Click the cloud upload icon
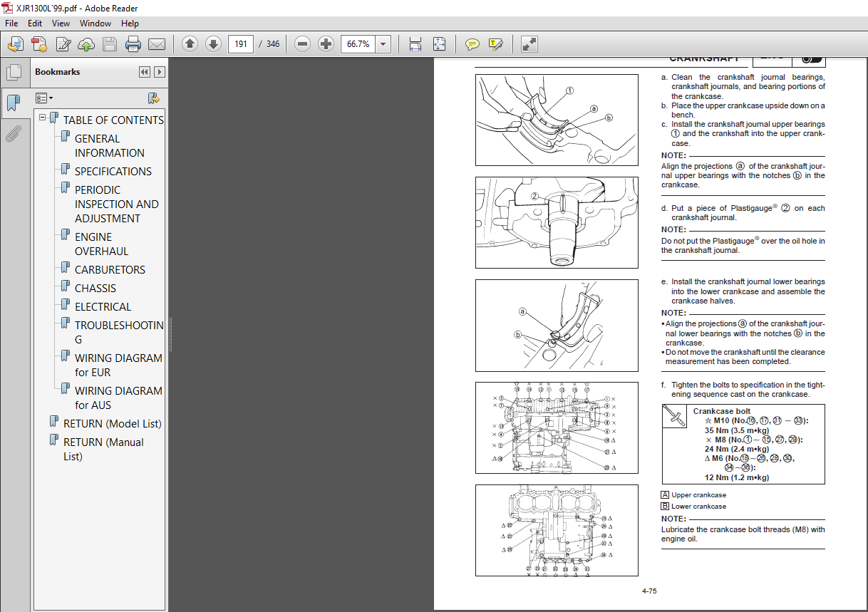Viewport: 868px width, 612px height. tap(86, 44)
